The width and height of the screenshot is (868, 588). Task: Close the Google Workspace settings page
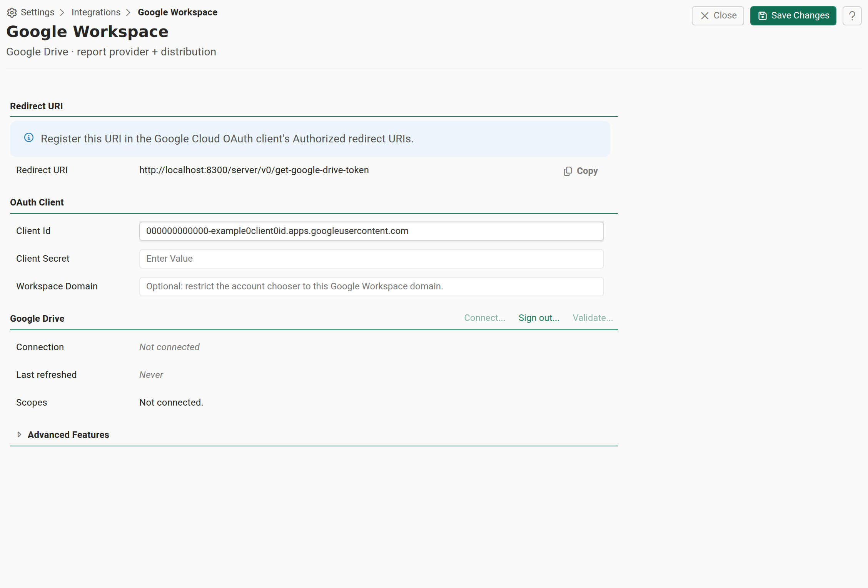pos(718,16)
